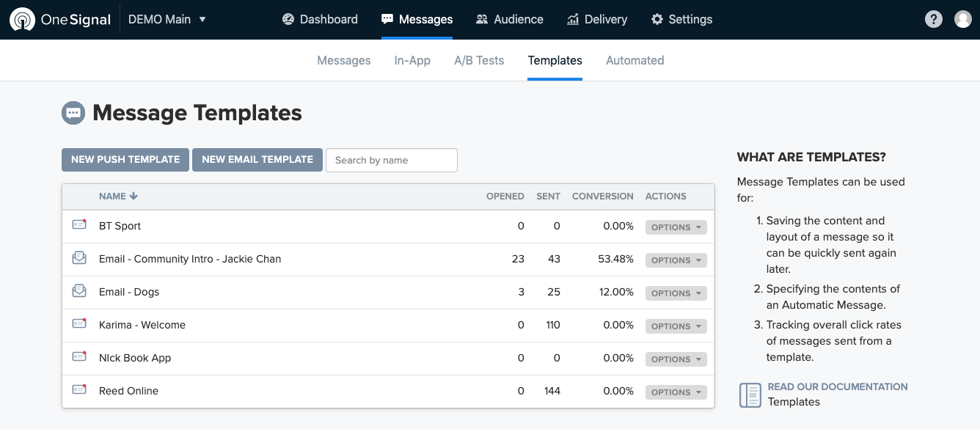Click the user profile avatar icon
Viewport: 980px width, 429px height.
click(962, 20)
